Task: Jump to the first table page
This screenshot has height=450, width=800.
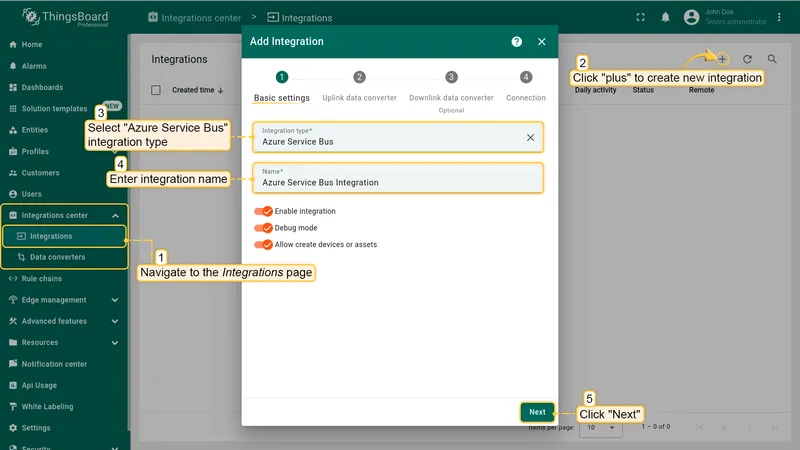Action: 699,427
